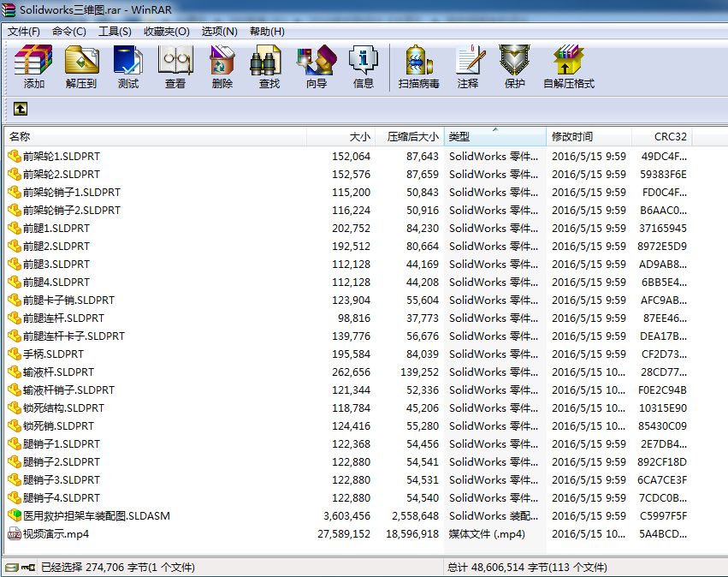Sort by 压缩后大小 column header
The image size is (728, 577).
[410, 137]
